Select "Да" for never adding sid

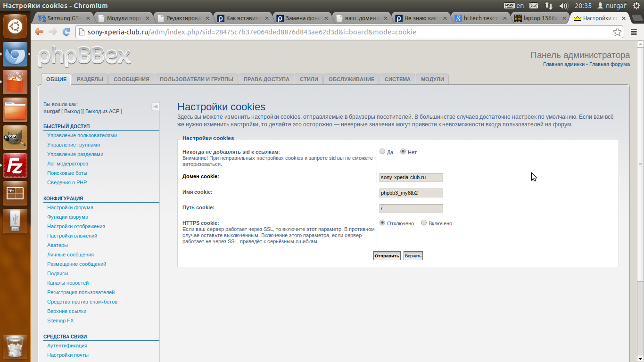tap(382, 152)
